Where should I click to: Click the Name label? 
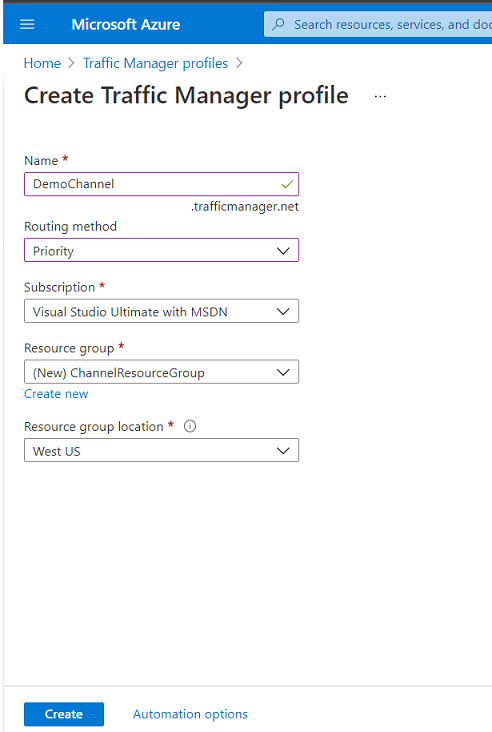coord(41,161)
